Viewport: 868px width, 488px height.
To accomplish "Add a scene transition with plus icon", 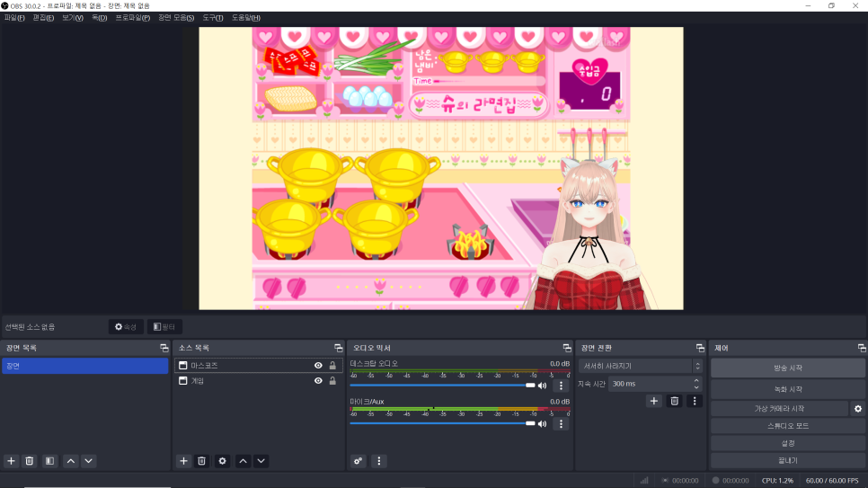I will 654,401.
